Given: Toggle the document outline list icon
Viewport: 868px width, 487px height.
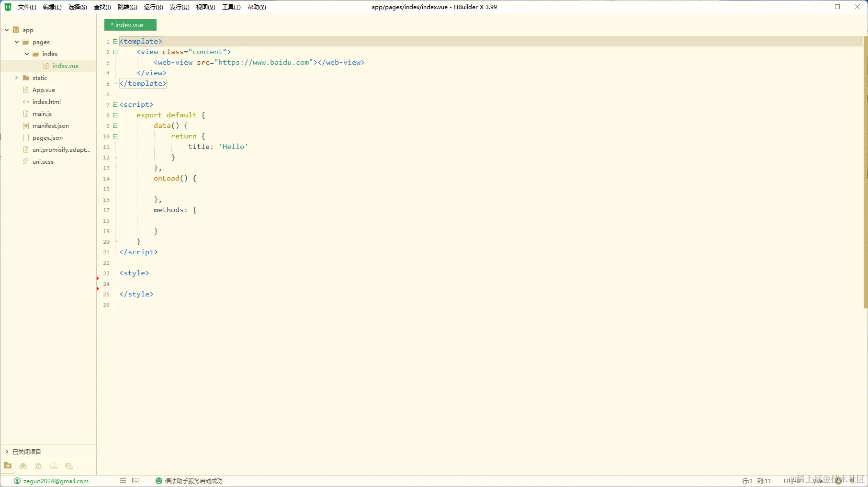Looking at the screenshot, I should 123,481.
